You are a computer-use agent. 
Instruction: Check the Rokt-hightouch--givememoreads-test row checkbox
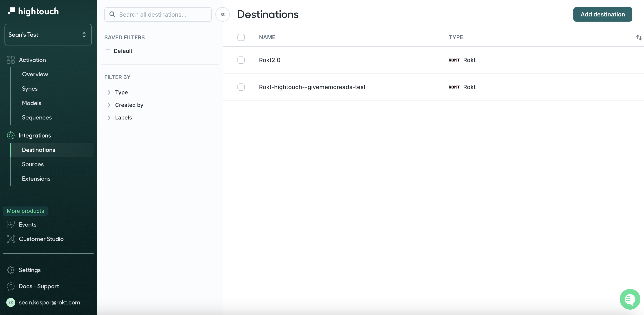[x=241, y=87]
